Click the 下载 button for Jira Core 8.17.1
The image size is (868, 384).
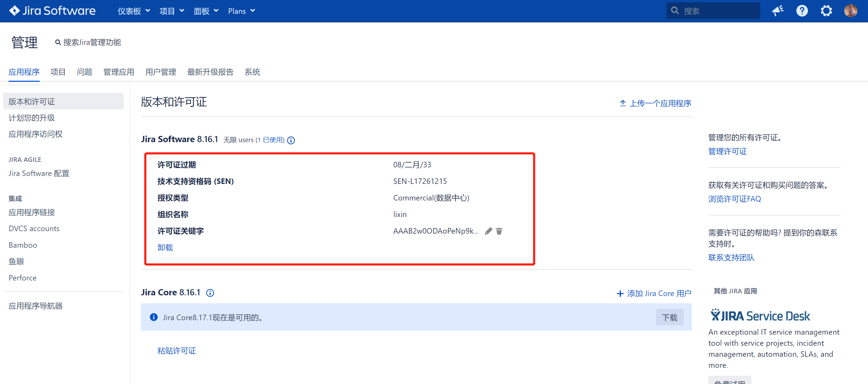coord(669,317)
